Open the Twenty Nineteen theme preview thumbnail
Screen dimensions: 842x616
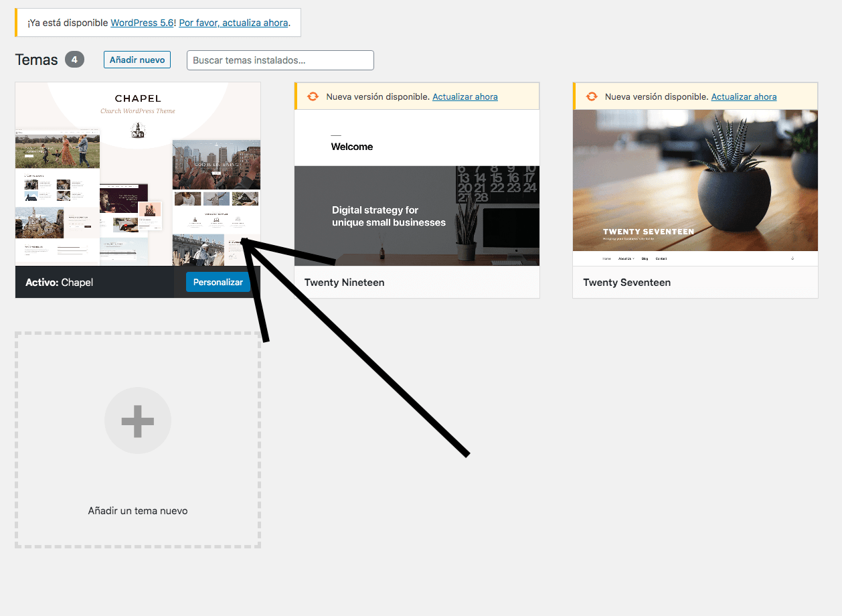click(417, 188)
